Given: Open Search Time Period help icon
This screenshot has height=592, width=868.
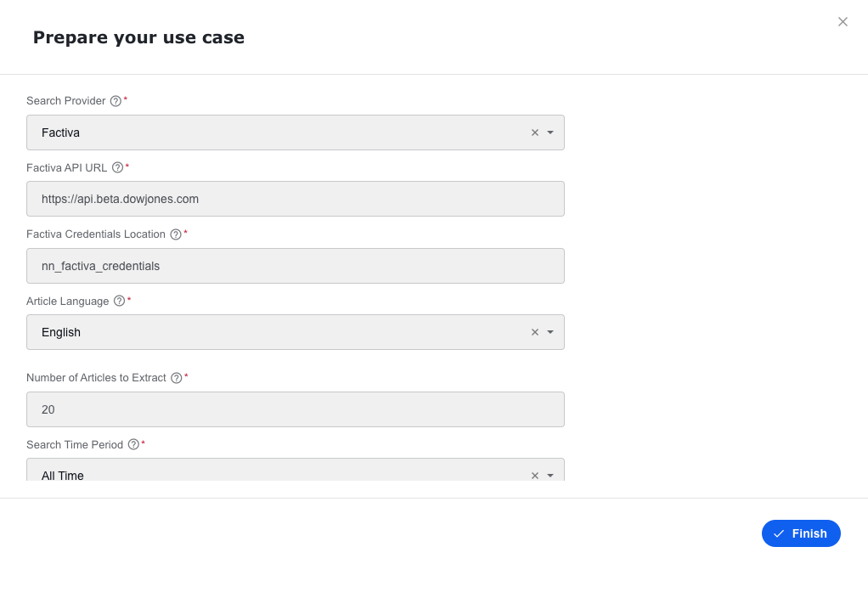Looking at the screenshot, I should (133, 444).
